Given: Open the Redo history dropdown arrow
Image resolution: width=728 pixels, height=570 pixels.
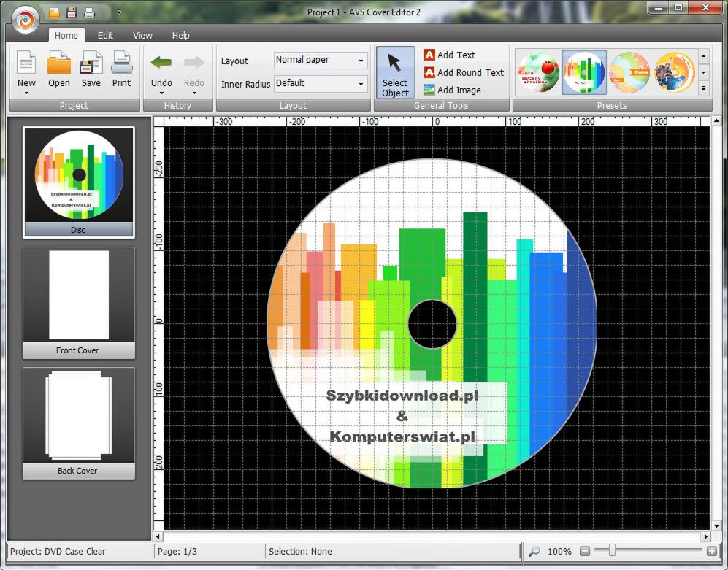Looking at the screenshot, I should point(194,93).
